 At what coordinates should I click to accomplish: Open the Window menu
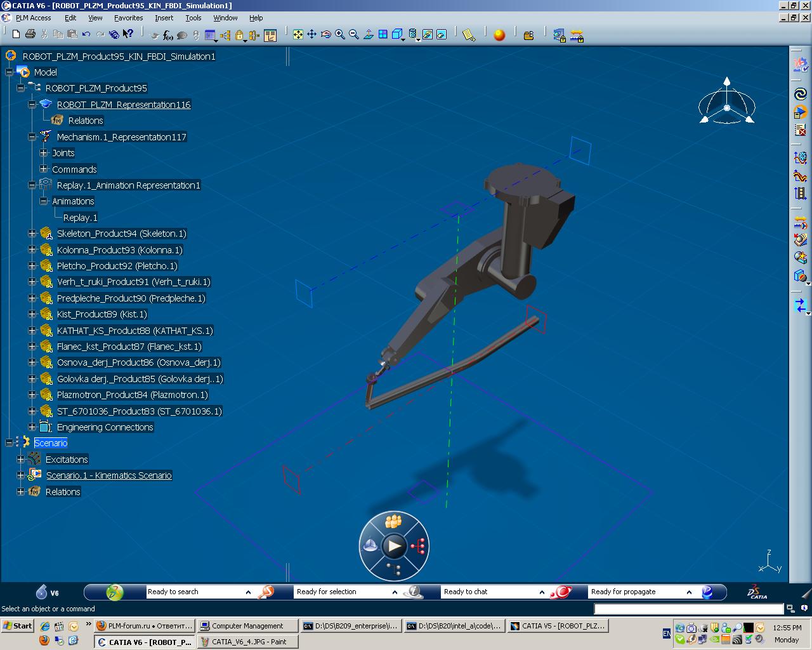tap(225, 18)
